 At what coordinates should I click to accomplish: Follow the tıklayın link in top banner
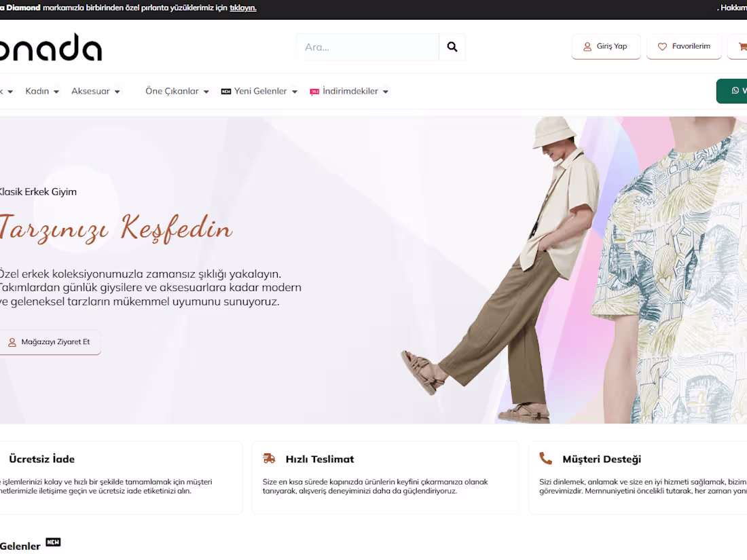point(243,7)
